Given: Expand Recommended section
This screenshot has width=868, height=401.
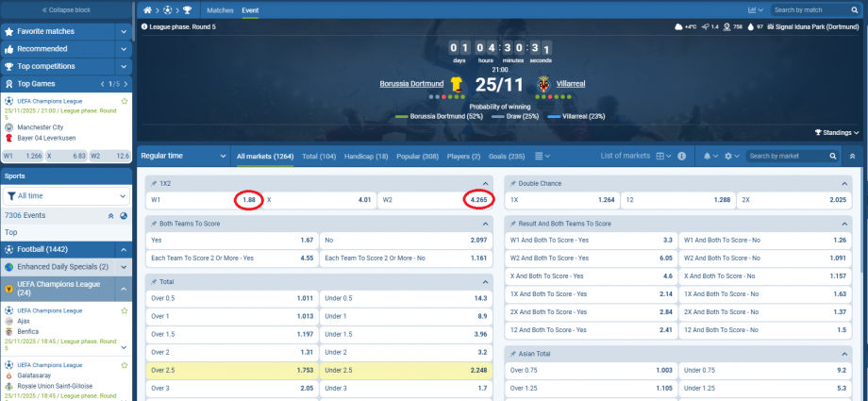Looking at the screenshot, I should (124, 49).
